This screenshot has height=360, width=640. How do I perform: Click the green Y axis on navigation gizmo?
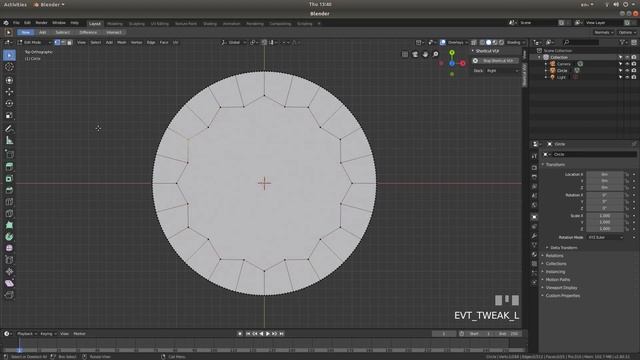pos(452,53)
